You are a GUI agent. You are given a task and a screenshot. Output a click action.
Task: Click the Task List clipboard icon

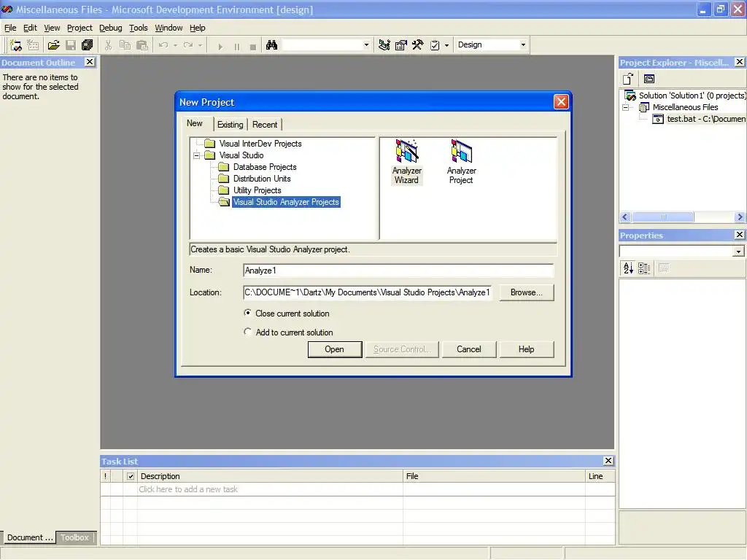point(435,45)
